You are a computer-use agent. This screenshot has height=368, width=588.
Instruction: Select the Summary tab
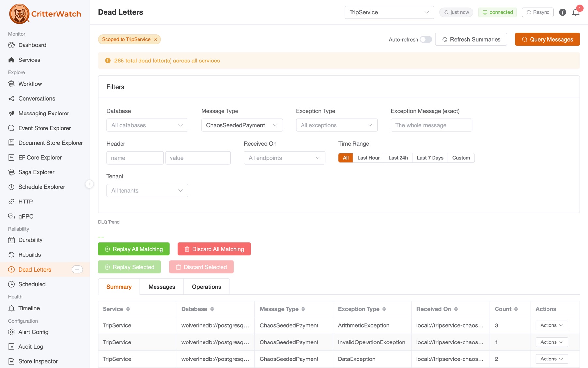point(119,287)
